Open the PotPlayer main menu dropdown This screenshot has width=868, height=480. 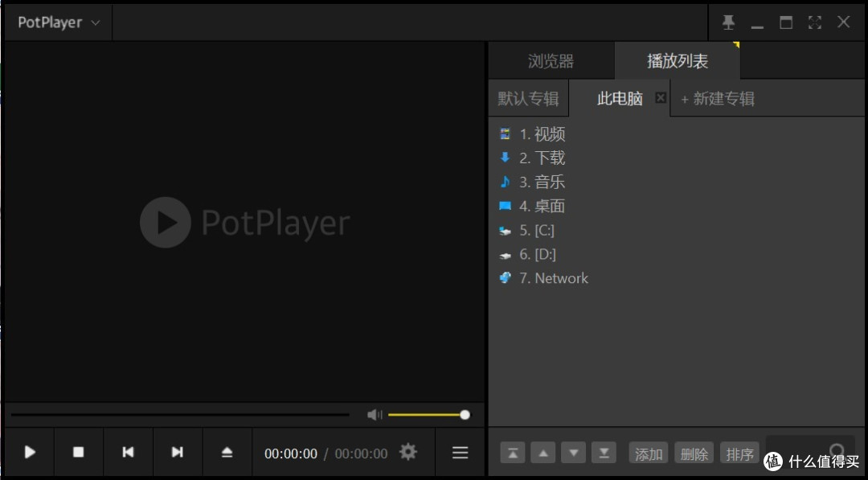56,22
